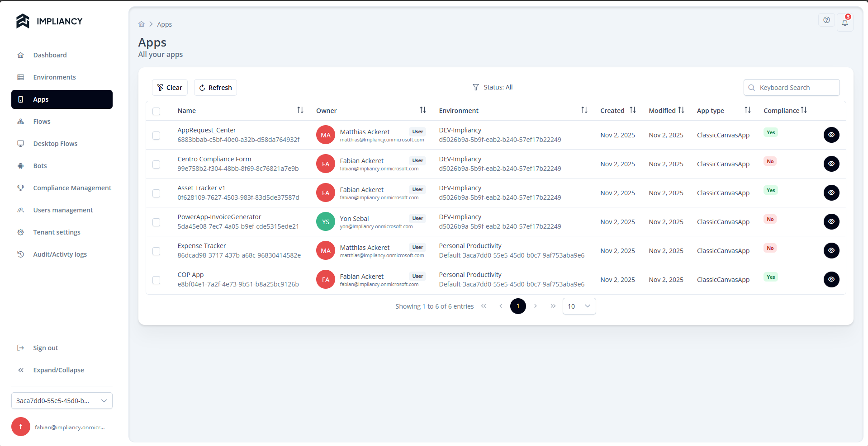Expand the Status: All filter
868x446 pixels.
pyautogui.click(x=493, y=87)
